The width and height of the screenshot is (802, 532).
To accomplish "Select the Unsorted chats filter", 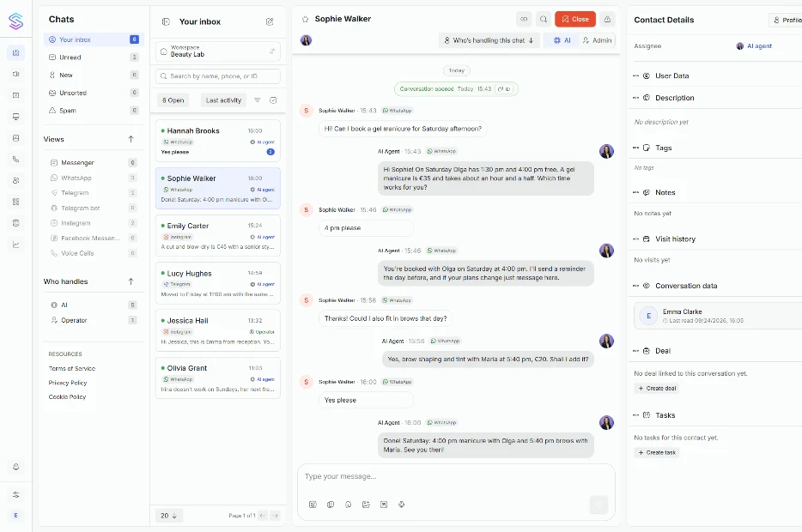I will (94, 93).
